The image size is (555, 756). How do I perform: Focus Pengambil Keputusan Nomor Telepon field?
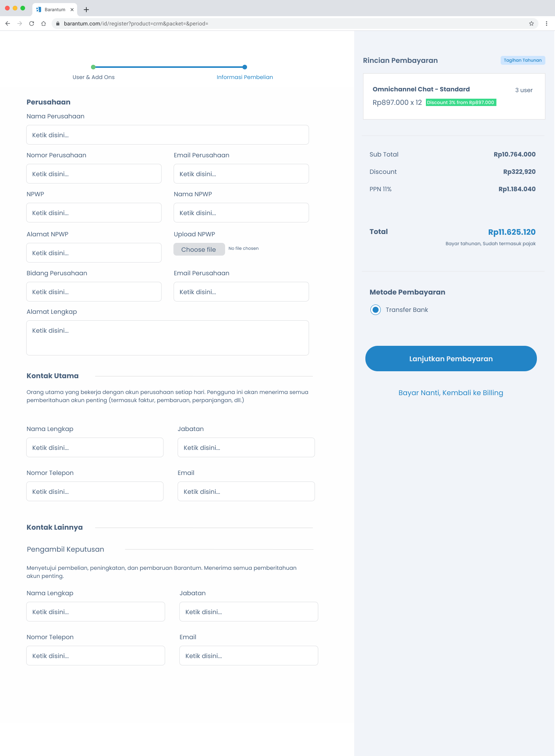click(96, 656)
